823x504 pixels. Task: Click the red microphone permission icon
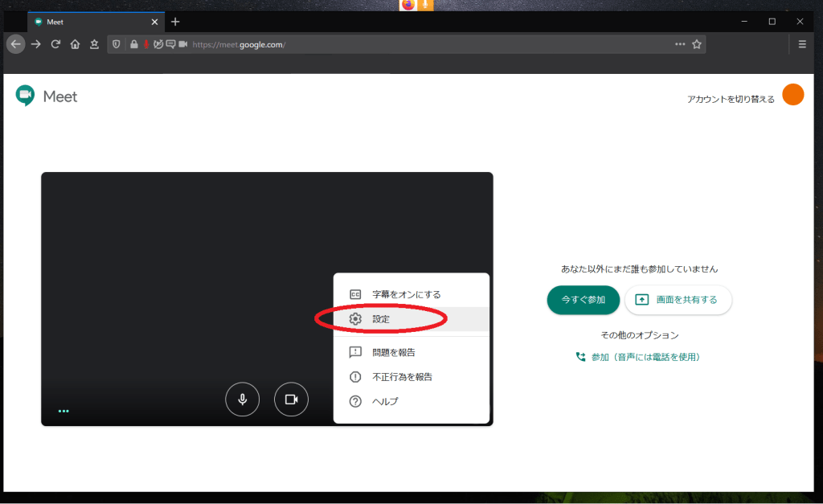tap(146, 44)
